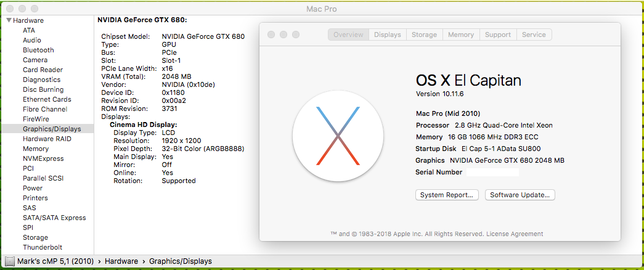
Task: Open the Bluetooth hardware section
Action: 38,50
